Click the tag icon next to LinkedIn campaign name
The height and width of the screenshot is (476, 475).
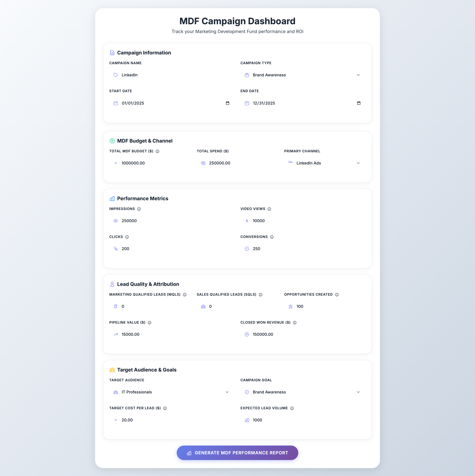click(x=116, y=75)
